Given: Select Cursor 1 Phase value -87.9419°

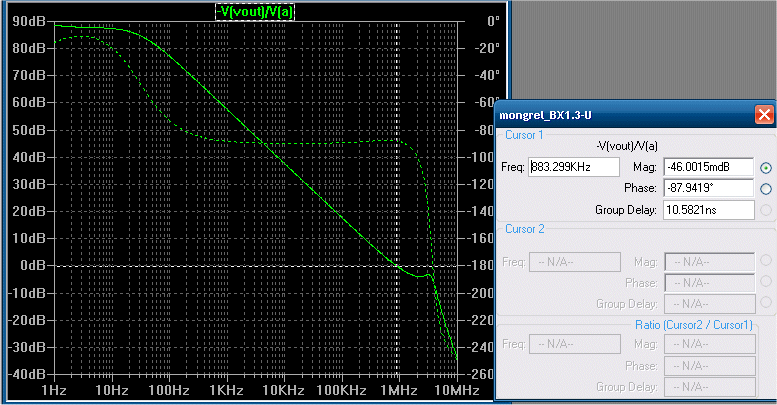Looking at the screenshot, I should click(709, 188).
